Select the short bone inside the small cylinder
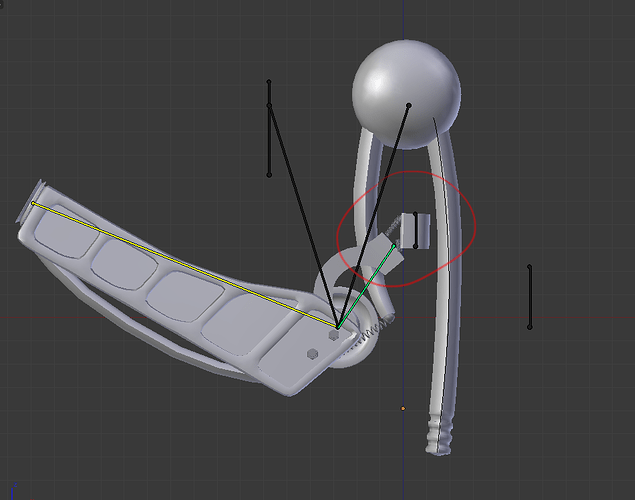The image size is (635, 500). pyautogui.click(x=416, y=230)
